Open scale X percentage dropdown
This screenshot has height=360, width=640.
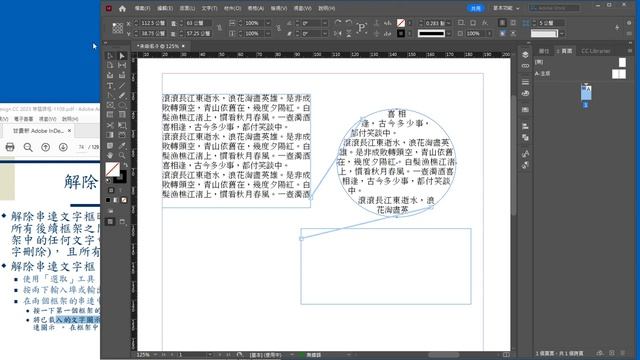point(268,23)
